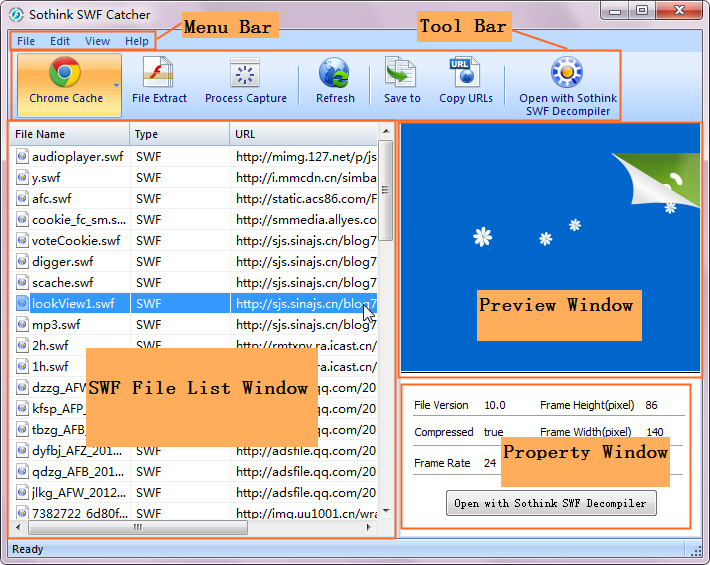This screenshot has width=710, height=565.
Task: Refresh the SWF file list
Action: 335,81
